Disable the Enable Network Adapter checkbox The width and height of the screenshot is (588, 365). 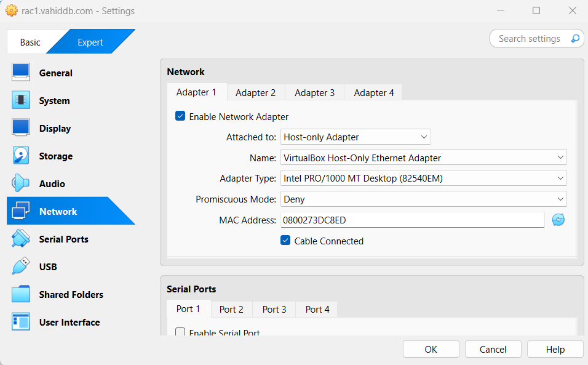tap(180, 116)
